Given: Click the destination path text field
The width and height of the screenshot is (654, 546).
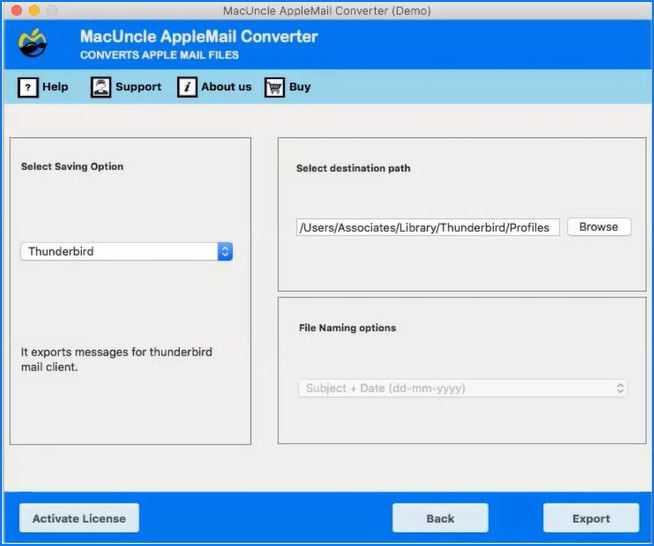Looking at the screenshot, I should (428, 227).
